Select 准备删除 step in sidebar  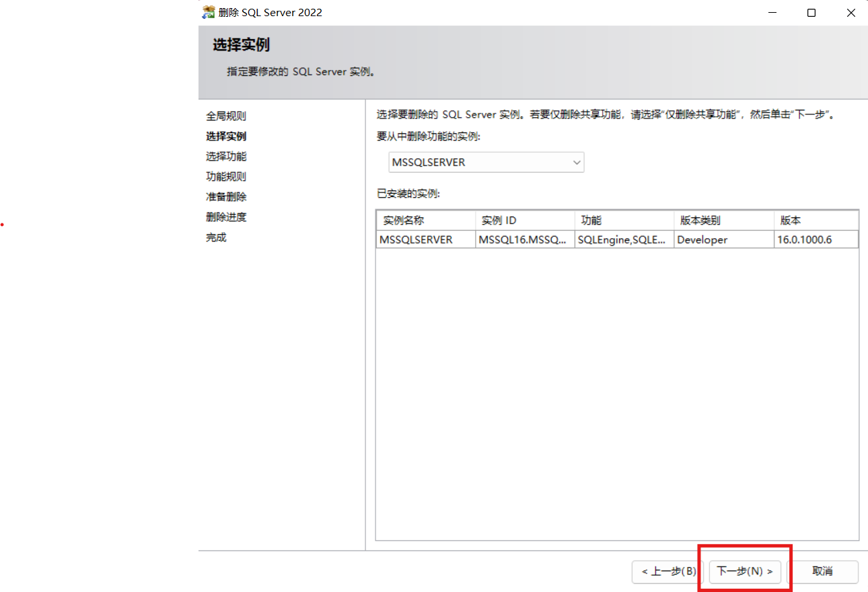pos(226,197)
